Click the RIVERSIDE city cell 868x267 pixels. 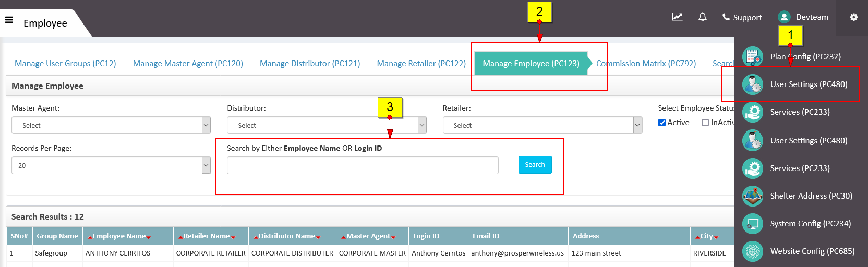point(709,253)
